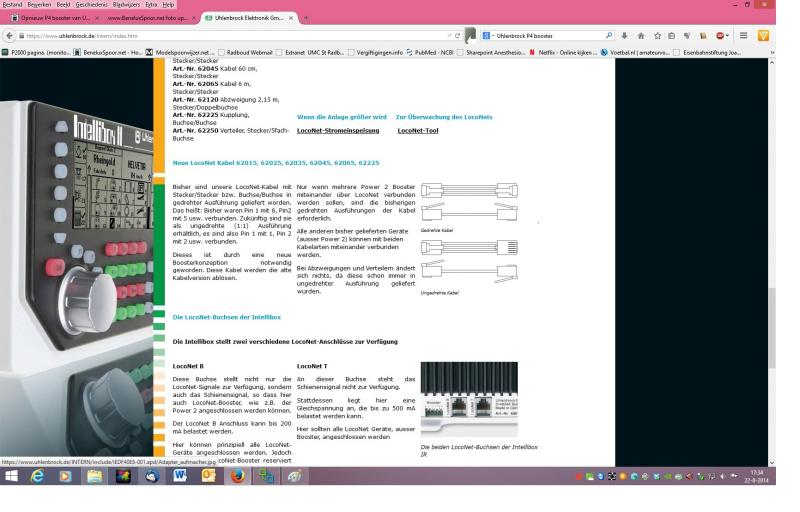Go back with the browser back arrow
Screen dimensions: 800x512
pyautogui.click(x=9, y=36)
